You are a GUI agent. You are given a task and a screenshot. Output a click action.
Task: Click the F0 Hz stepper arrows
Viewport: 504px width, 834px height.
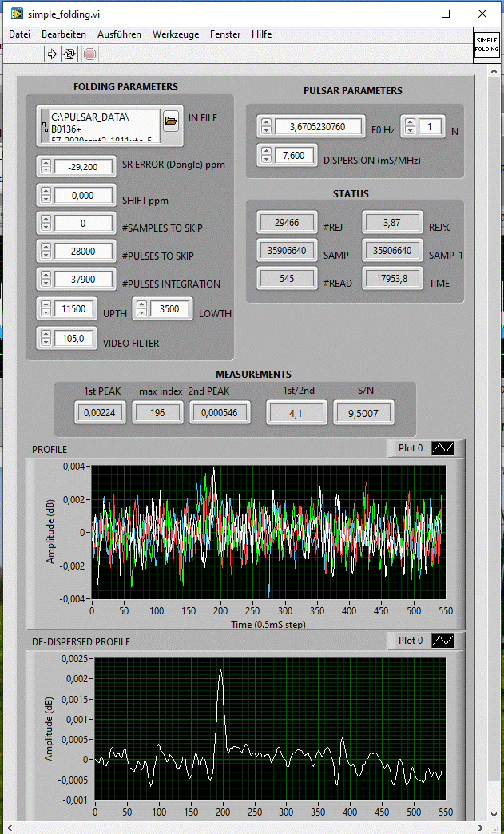266,126
